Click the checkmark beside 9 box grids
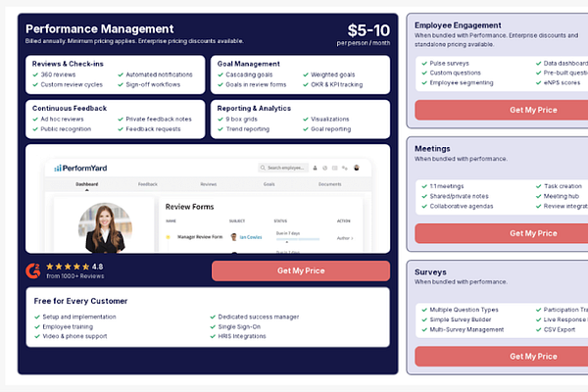Image resolution: width=588 pixels, height=392 pixels. click(x=220, y=120)
